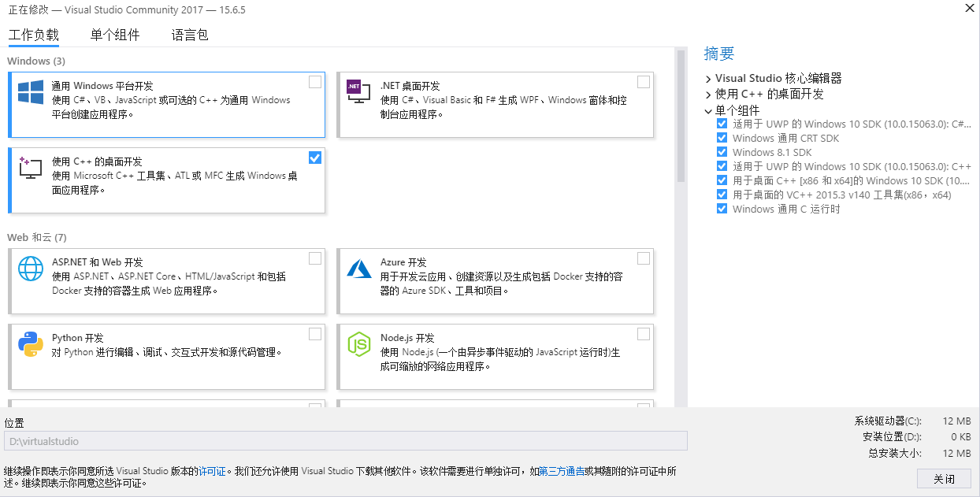This screenshot has width=980, height=497.
Task: Select the Azure 开发 workload title
Action: tap(403, 262)
